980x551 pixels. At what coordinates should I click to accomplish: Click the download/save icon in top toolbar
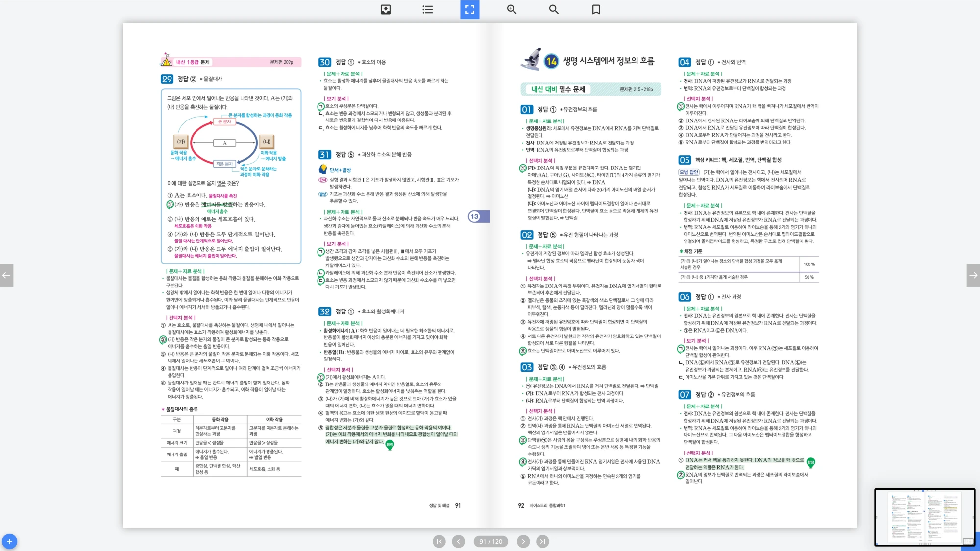(386, 9)
